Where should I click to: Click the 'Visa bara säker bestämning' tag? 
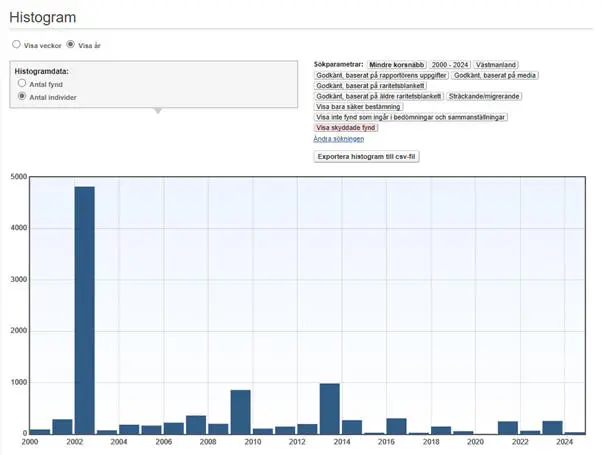point(359,107)
